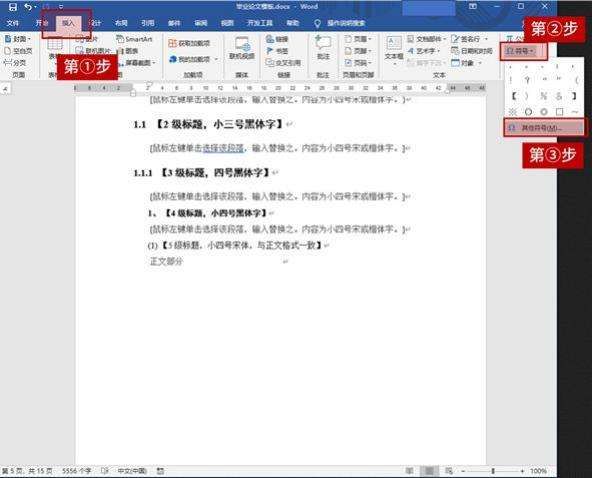
Task: Open the 页脚 (Footer) dropdown
Action: [358, 51]
